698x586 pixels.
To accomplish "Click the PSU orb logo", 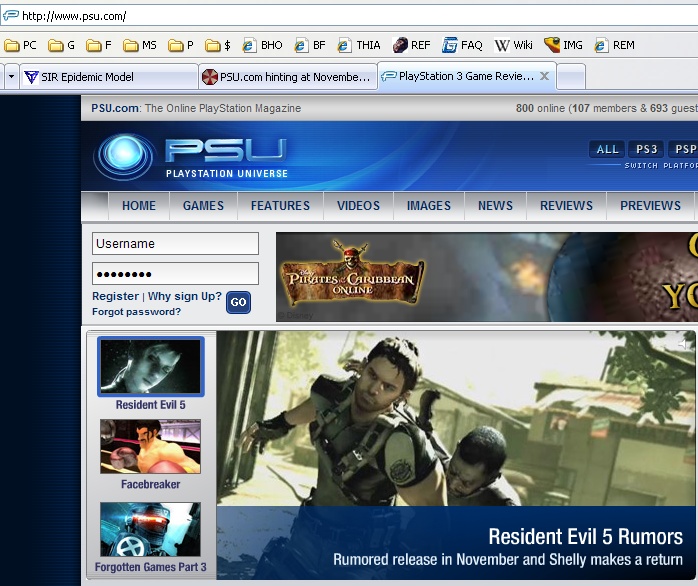I will (124, 157).
